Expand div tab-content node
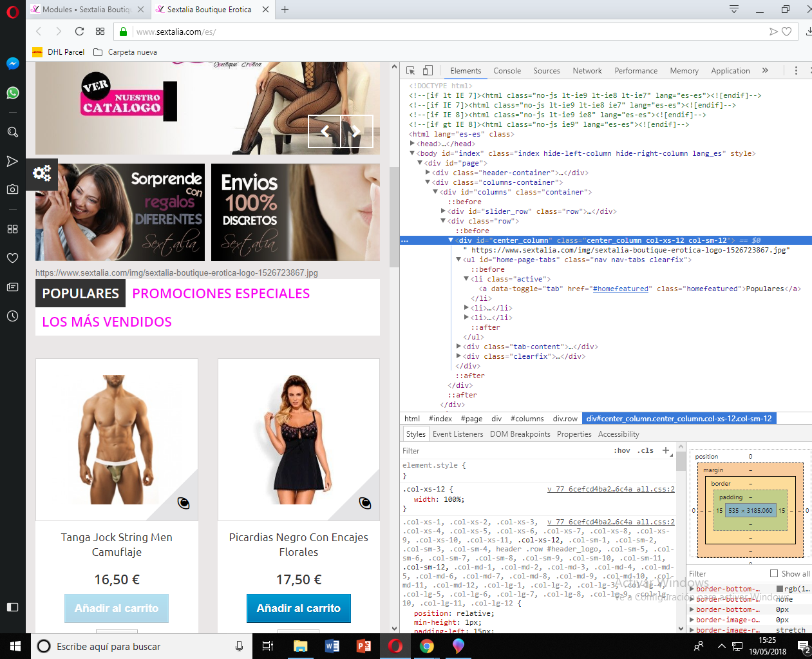This screenshot has width=812, height=659. [458, 347]
